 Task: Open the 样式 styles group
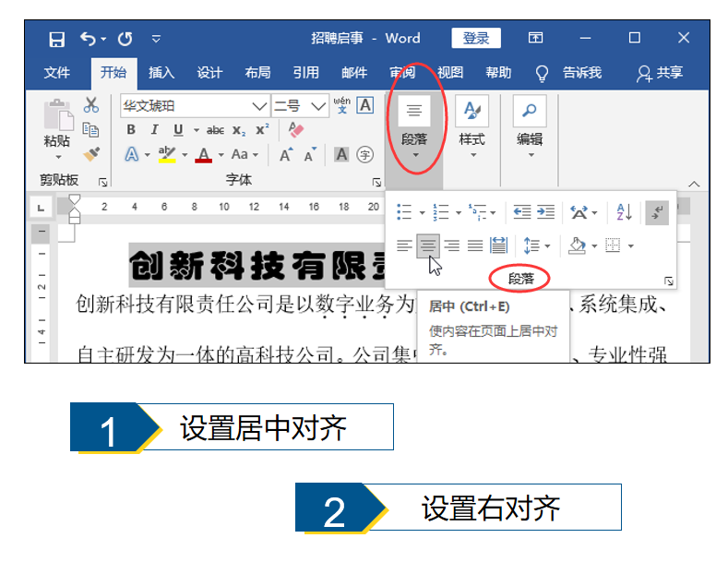tap(472, 126)
